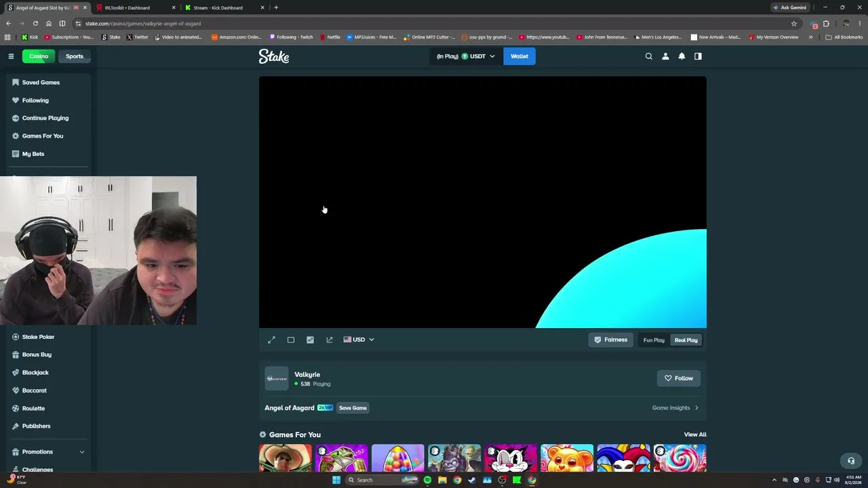Viewport: 868px width, 488px height.
Task: Toggle Save Game for Angel of Asgard
Action: (x=353, y=408)
